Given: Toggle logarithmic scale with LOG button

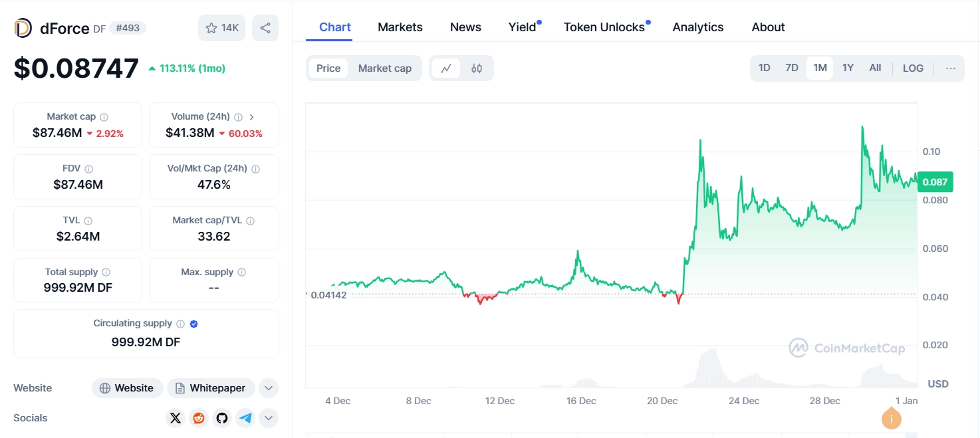Looking at the screenshot, I should [912, 68].
